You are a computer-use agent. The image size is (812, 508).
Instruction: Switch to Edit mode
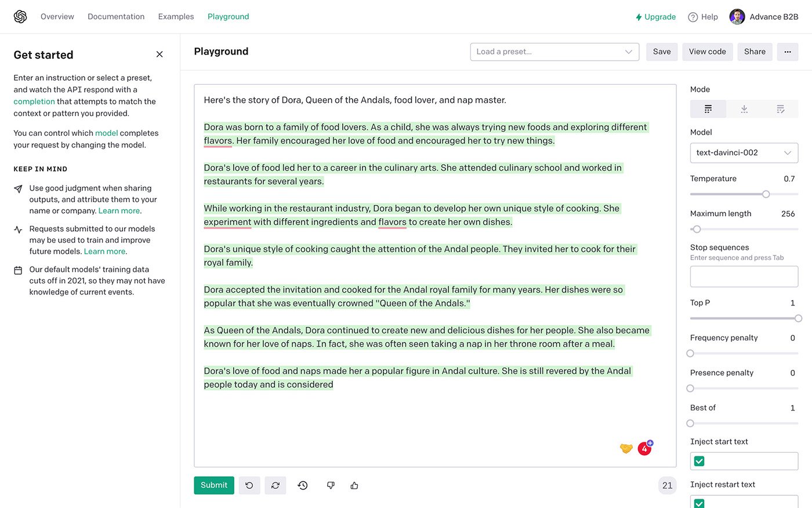(780, 109)
